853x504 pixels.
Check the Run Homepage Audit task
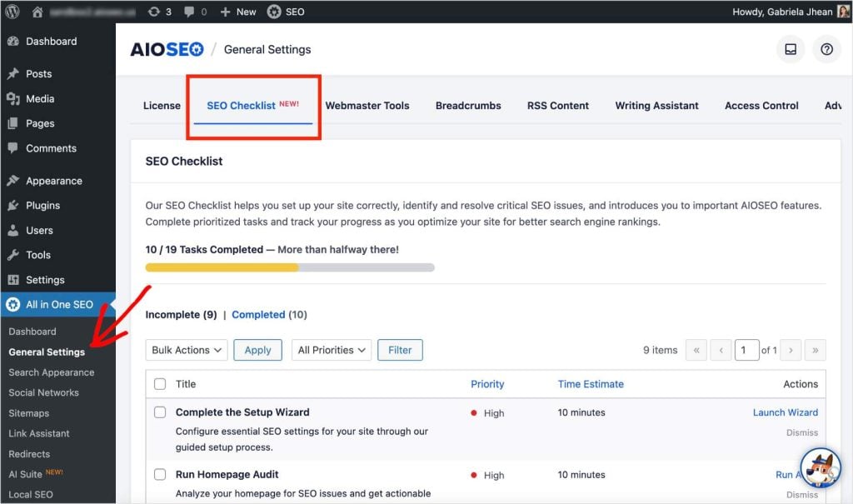pyautogui.click(x=158, y=475)
